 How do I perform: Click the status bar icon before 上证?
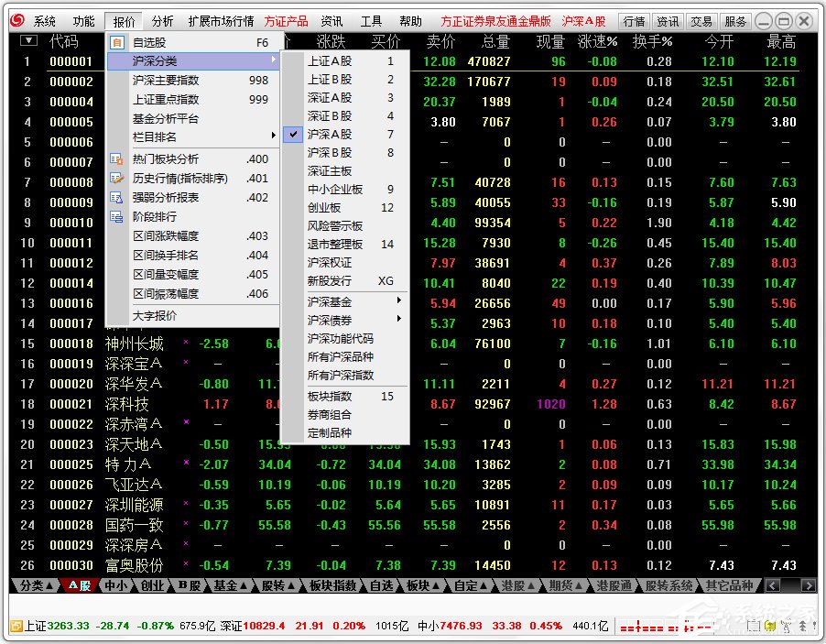coord(16,626)
